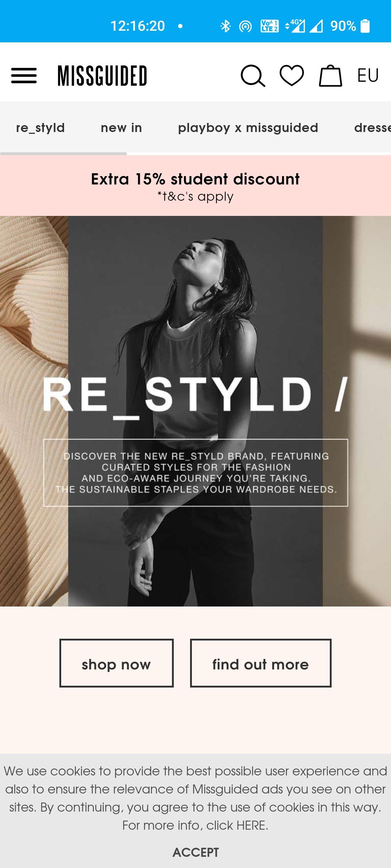Open the EU region selector

click(x=368, y=76)
